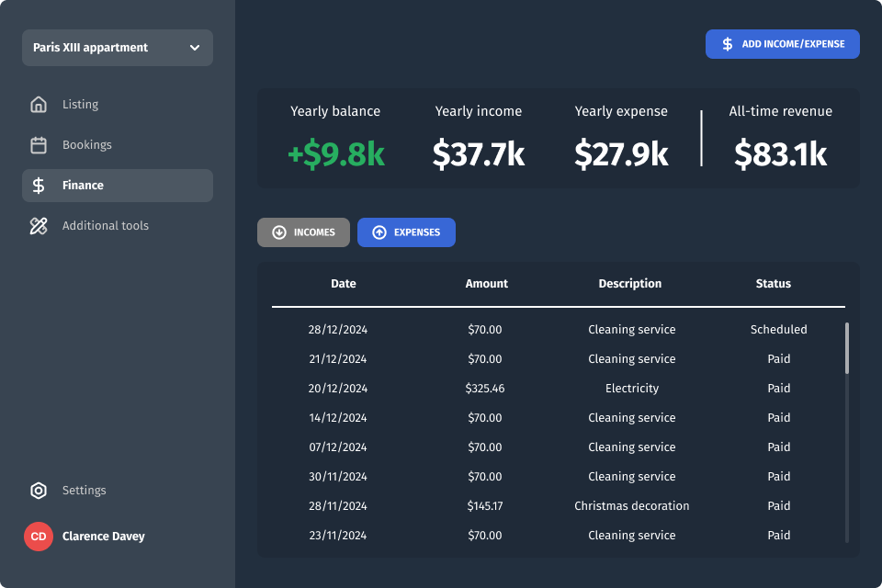Click Paid status of the Electricity row

click(778, 389)
